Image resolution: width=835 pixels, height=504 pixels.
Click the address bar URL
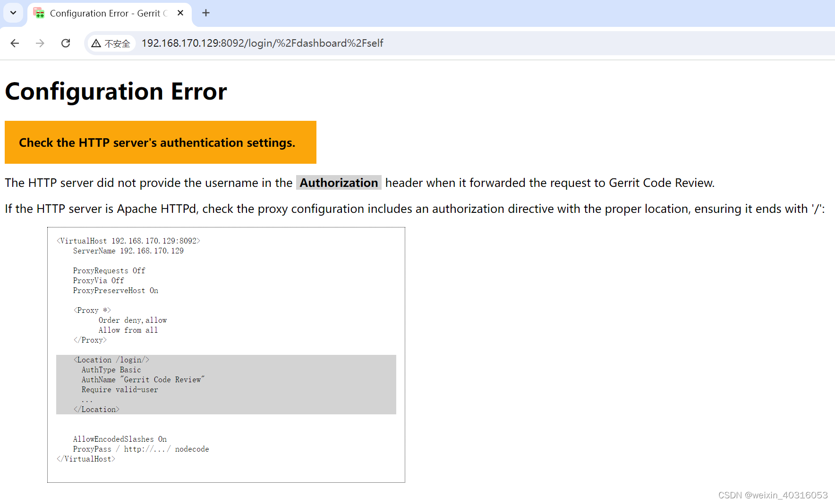point(263,43)
